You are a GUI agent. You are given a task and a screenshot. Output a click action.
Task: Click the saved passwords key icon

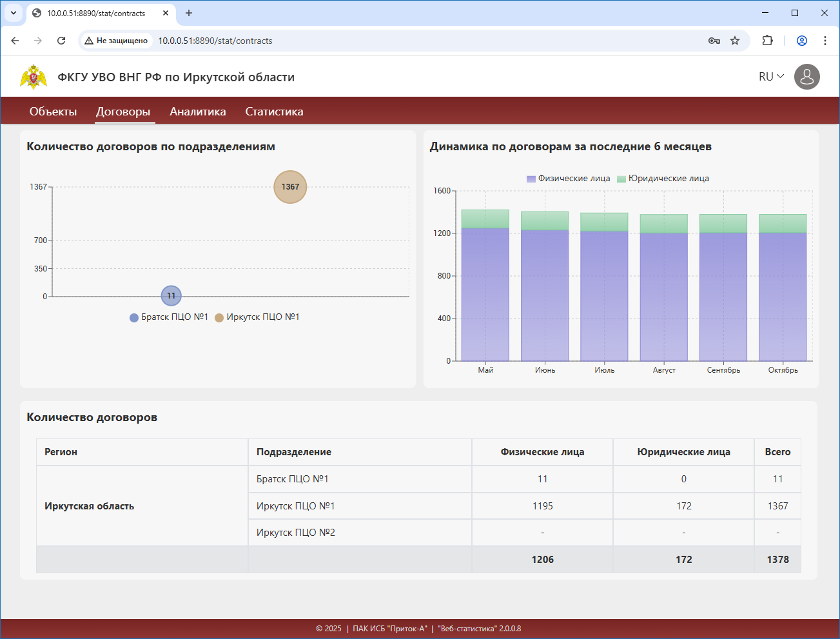714,41
